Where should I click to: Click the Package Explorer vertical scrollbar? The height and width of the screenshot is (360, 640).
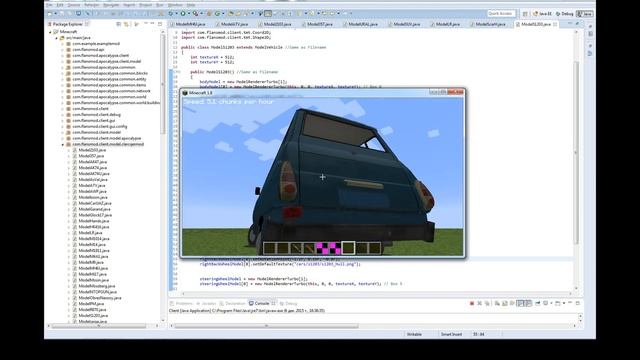pos(163,84)
